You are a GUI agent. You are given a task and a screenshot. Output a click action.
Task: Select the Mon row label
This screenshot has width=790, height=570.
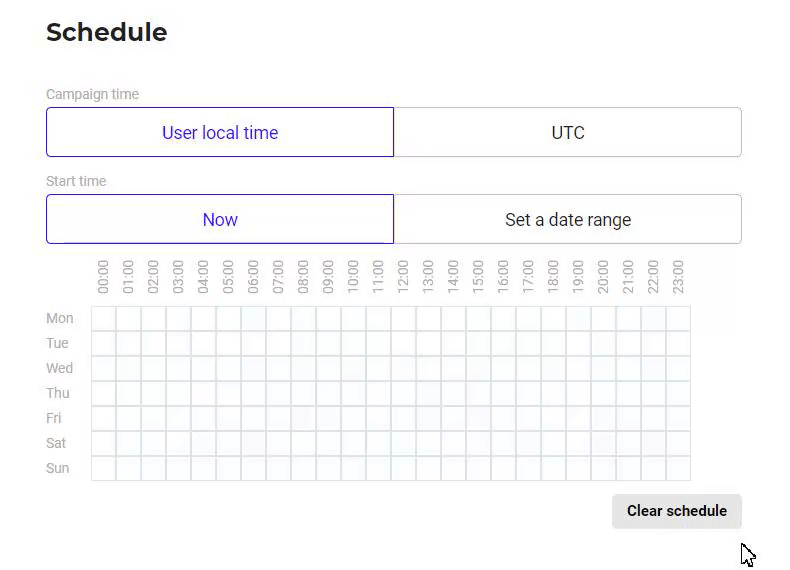tap(59, 319)
